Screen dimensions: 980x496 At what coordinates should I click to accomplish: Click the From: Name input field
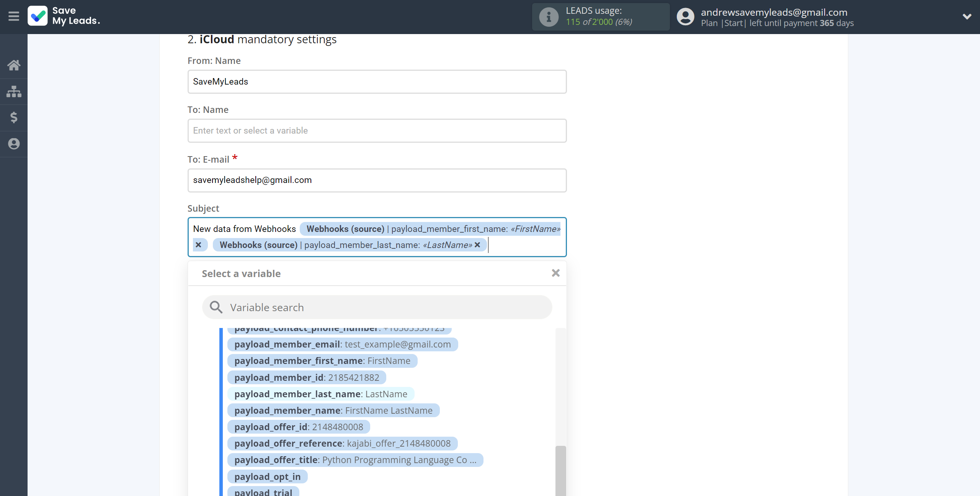coord(377,82)
